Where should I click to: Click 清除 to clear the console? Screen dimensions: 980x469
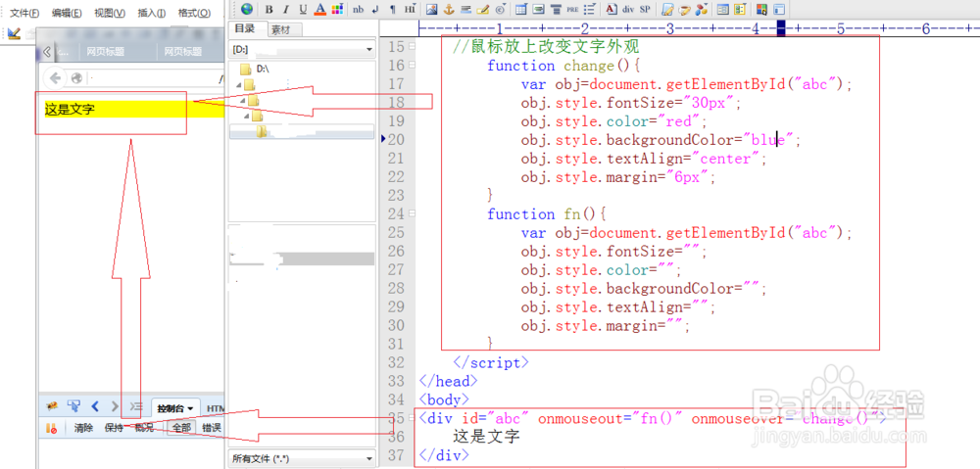pos(83,429)
